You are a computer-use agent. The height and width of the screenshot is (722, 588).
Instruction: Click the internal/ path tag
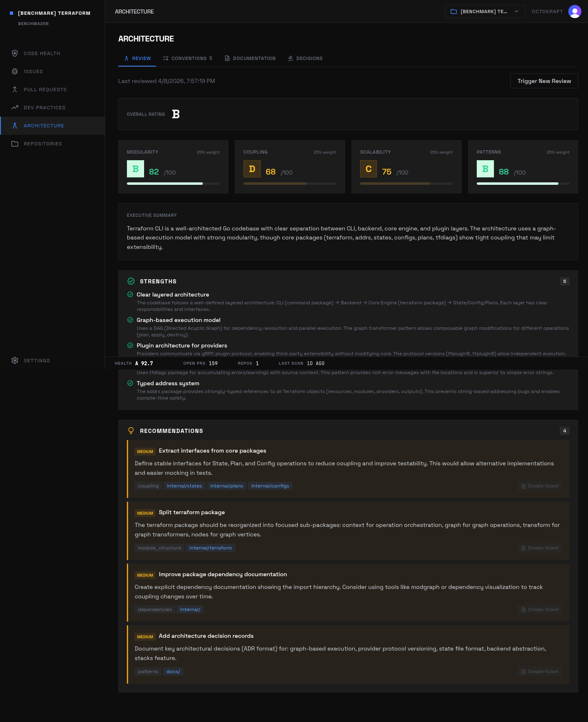(x=190, y=609)
